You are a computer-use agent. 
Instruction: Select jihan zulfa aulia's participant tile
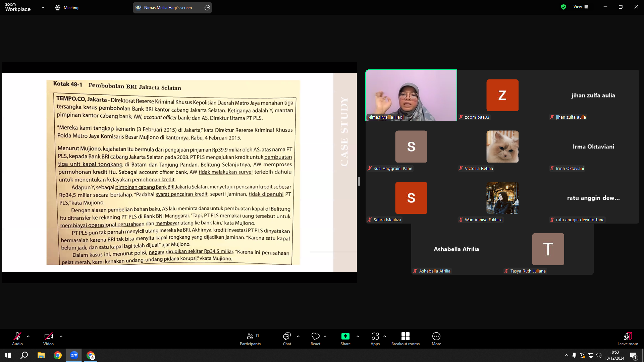[x=594, y=95]
